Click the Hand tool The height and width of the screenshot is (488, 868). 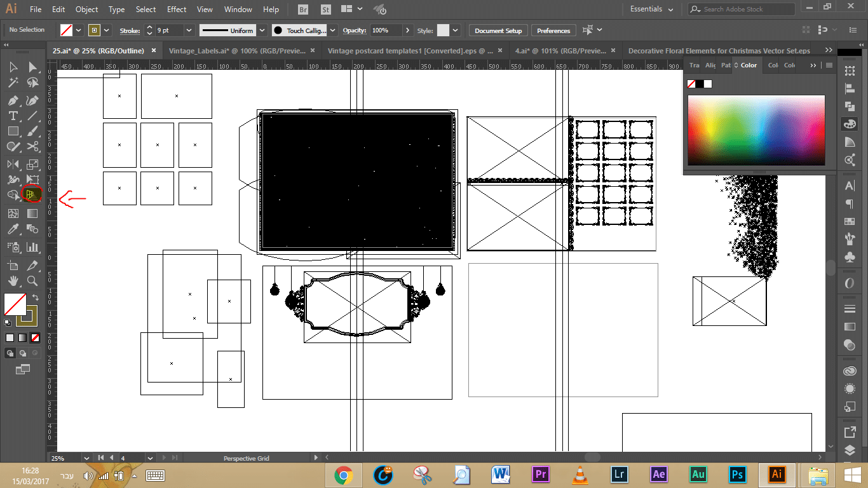click(x=13, y=280)
